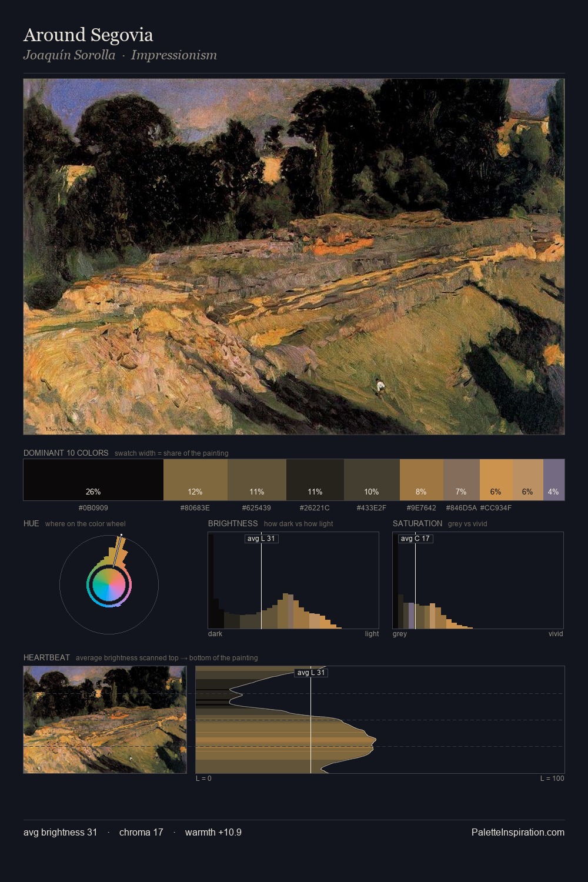This screenshot has width=588, height=882.
Task: Select the second 6% tan swatch
Action: pyautogui.click(x=528, y=480)
